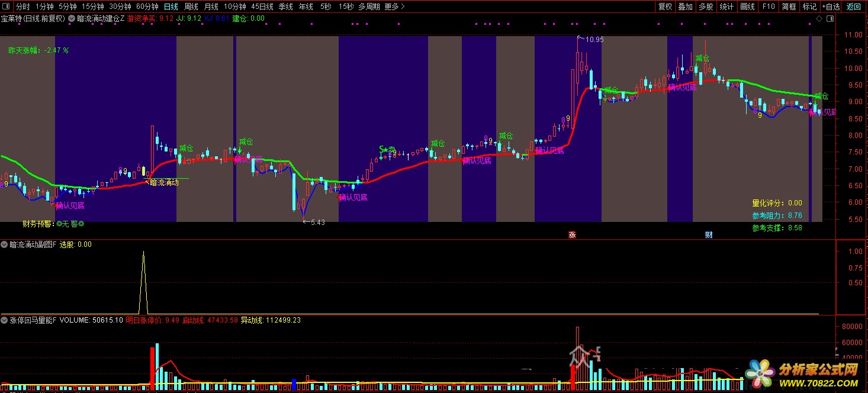Click the 10.95 high price marker
Viewport: 868px width, 393px height.
point(594,40)
